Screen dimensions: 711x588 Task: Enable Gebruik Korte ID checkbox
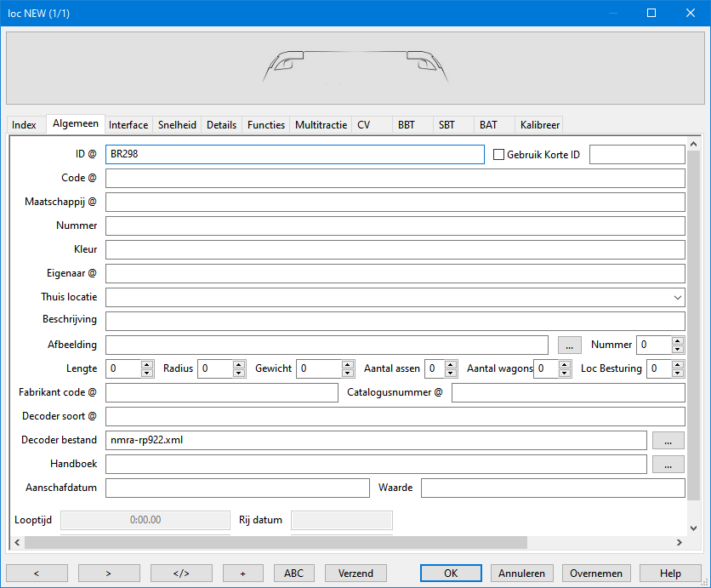coord(500,155)
